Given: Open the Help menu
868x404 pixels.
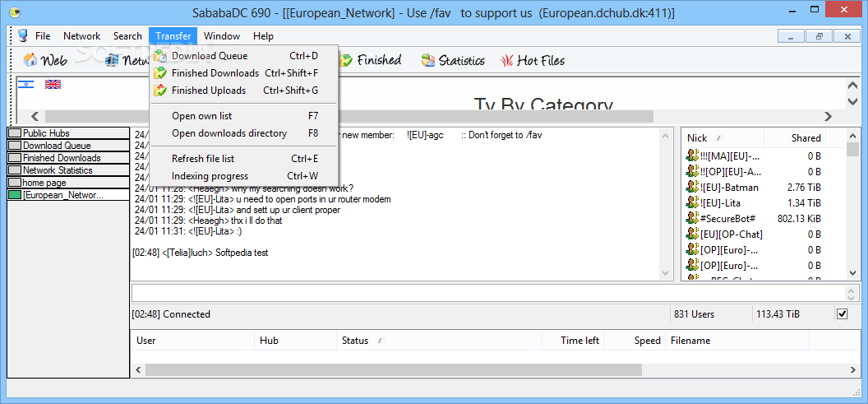Looking at the screenshot, I should (264, 36).
